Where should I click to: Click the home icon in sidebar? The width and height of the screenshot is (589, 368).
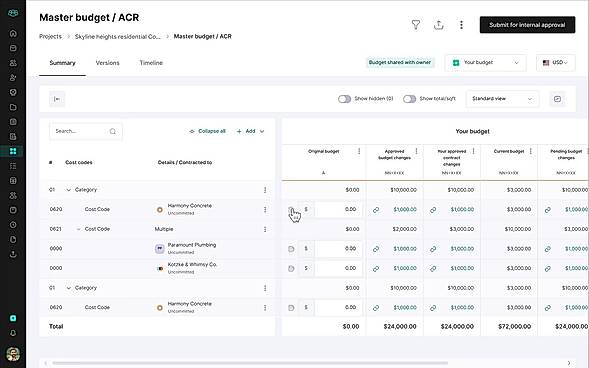point(13,33)
